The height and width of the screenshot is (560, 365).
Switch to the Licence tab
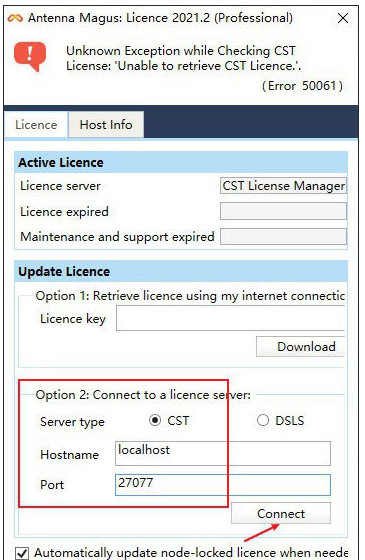tap(36, 125)
